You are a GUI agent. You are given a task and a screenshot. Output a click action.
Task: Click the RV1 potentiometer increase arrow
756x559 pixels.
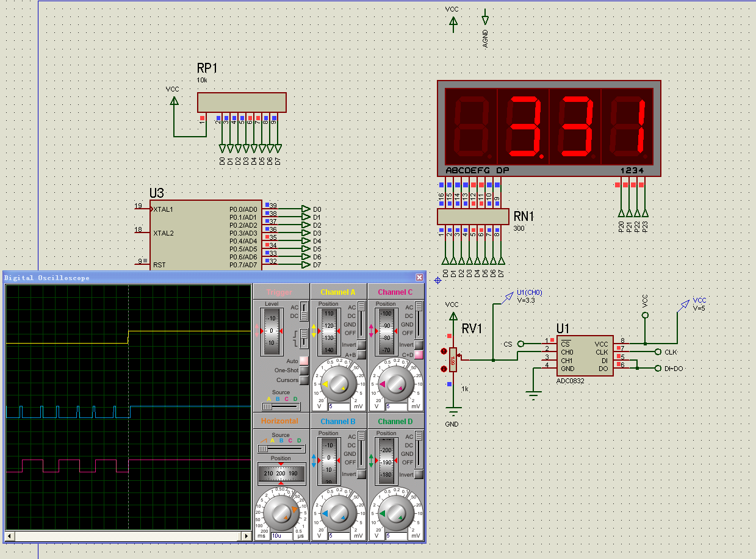444,352
